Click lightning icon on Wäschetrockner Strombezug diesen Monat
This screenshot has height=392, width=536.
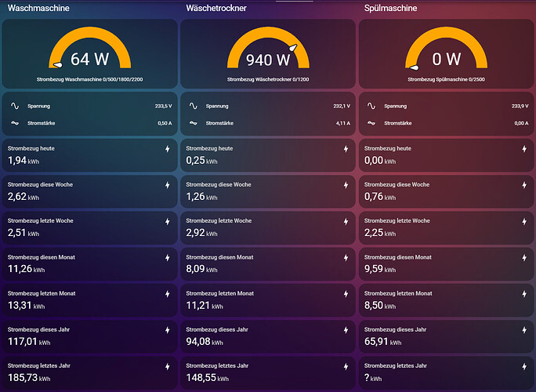(x=346, y=258)
